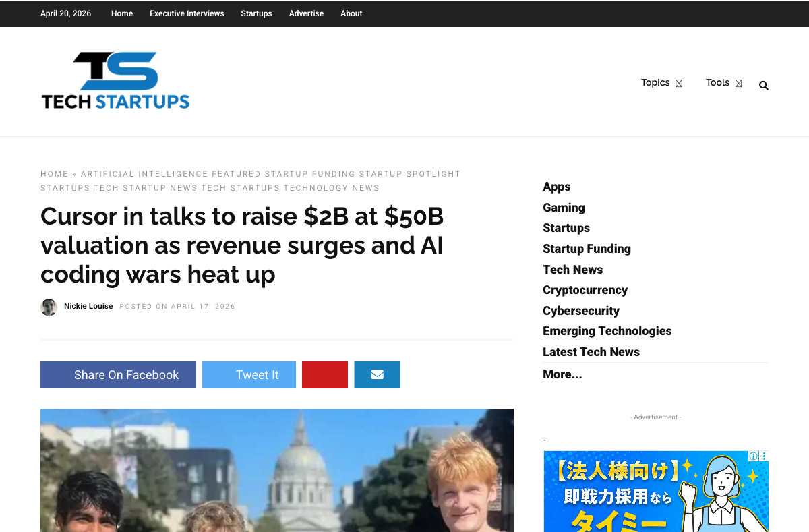Click the ad info icon
Image resolution: width=809 pixels, height=532 pixels.
pyautogui.click(x=754, y=456)
